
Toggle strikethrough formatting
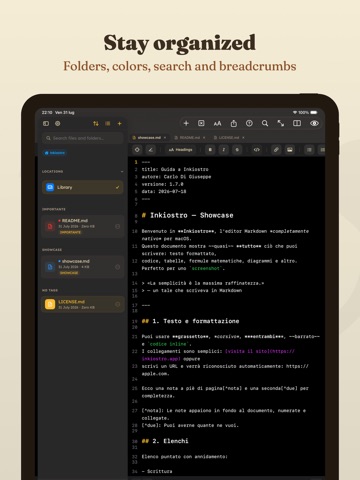237,150
